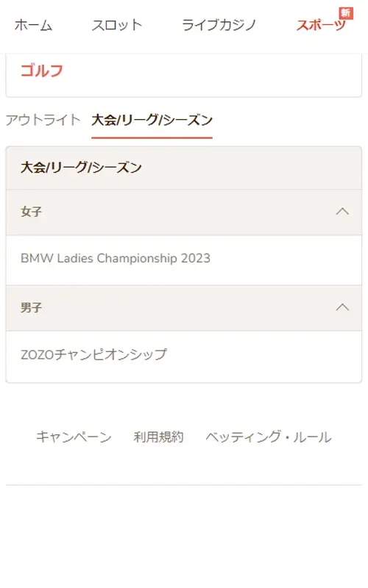Viewport: 368px width, 588px height.
Task: Click the footer horizontal divider line
Action: (x=183, y=485)
